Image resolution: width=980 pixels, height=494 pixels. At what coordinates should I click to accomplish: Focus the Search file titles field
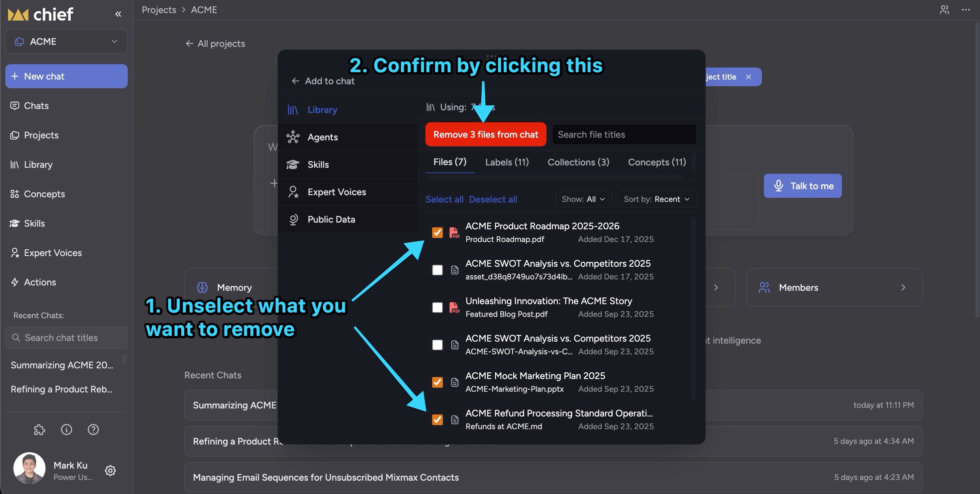[624, 134]
